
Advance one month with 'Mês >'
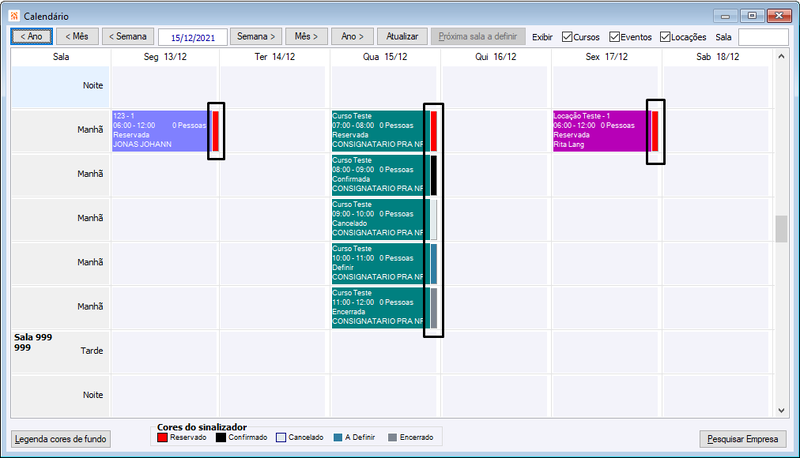306,37
